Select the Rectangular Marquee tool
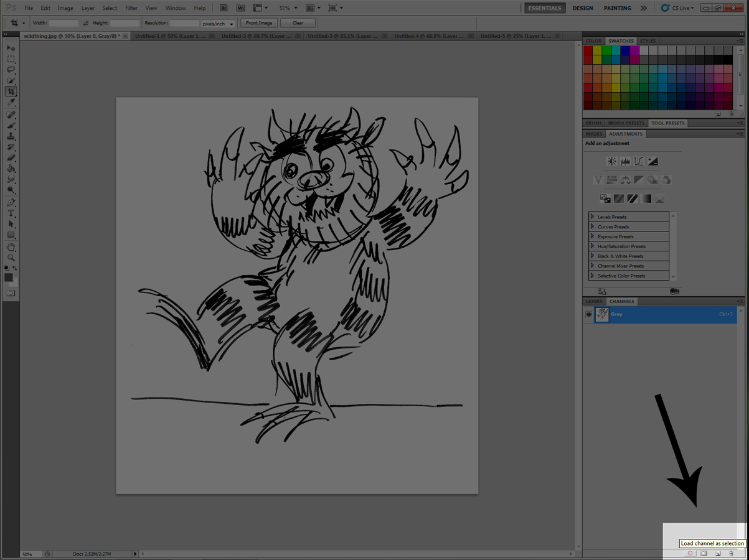749x560 pixels. [x=11, y=59]
